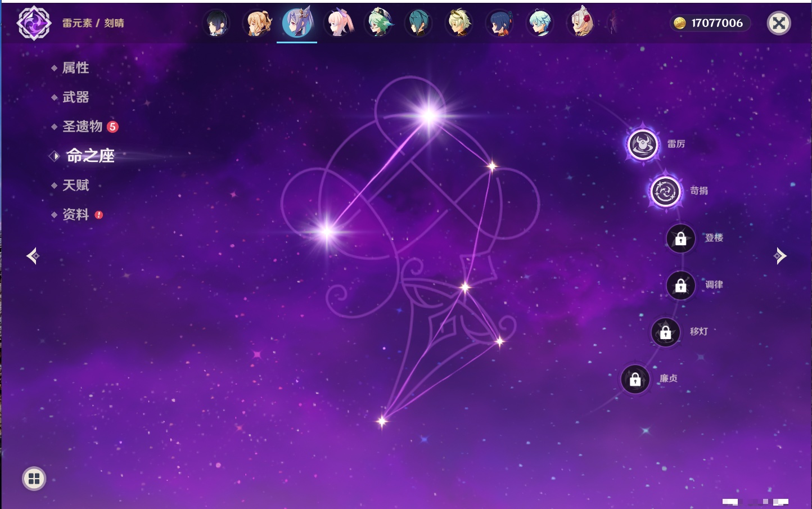Select the locked 移灯 constellation node

(x=665, y=332)
